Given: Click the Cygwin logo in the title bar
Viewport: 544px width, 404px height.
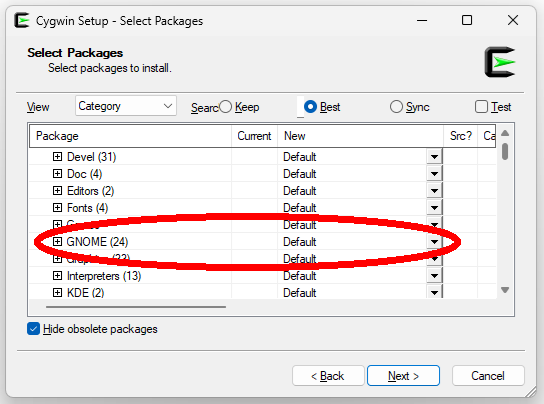Looking at the screenshot, I should [22, 20].
